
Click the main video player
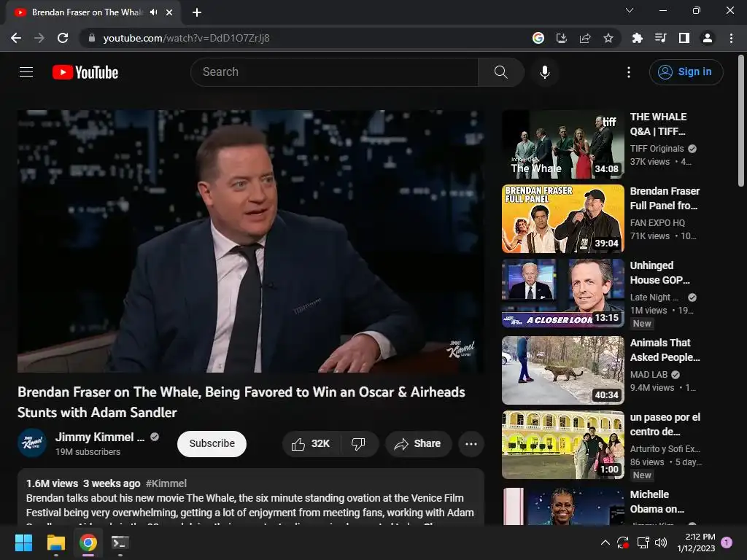[x=251, y=241]
